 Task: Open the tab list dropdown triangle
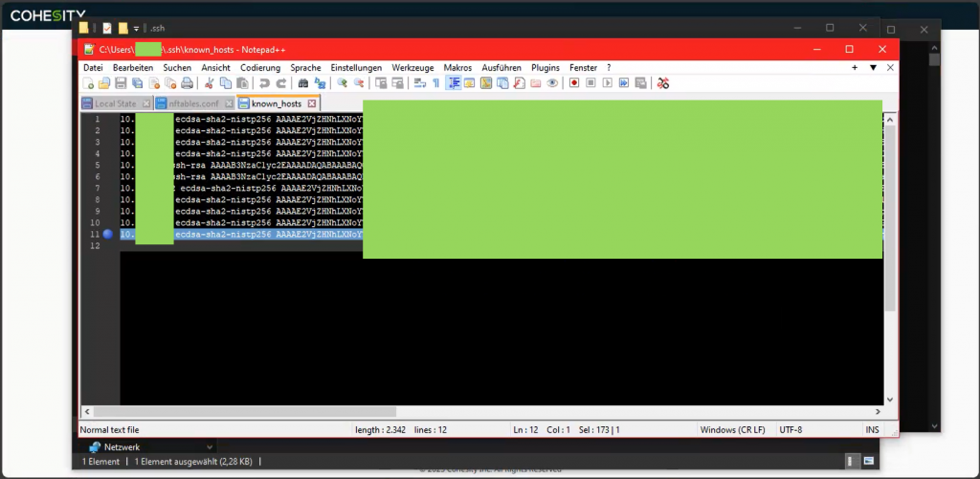point(872,68)
